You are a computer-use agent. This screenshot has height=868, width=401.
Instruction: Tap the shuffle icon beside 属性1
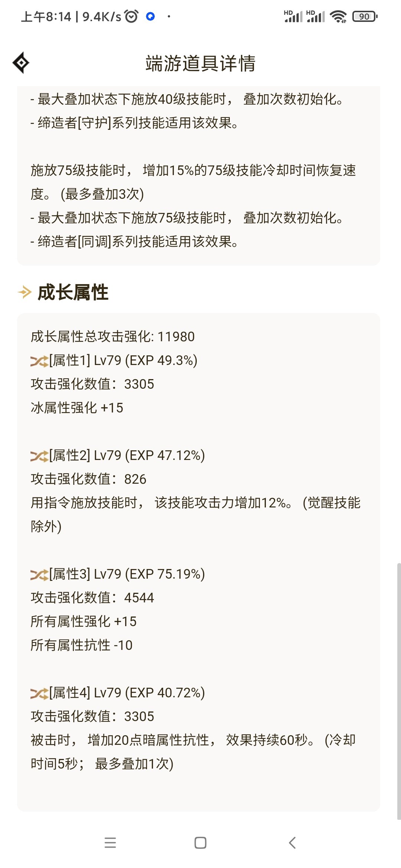tap(39, 361)
